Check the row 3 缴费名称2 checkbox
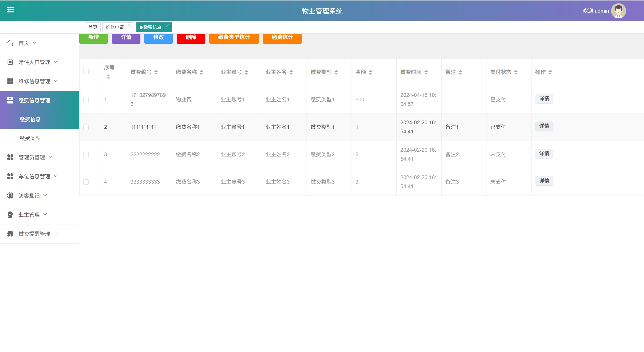Screen dimensions: 644x352 coord(86,154)
